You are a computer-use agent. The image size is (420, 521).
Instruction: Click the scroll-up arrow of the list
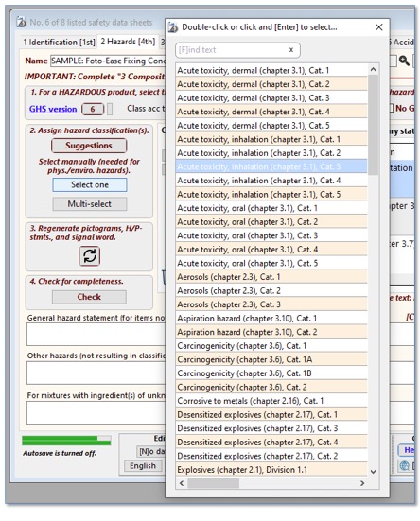(373, 69)
